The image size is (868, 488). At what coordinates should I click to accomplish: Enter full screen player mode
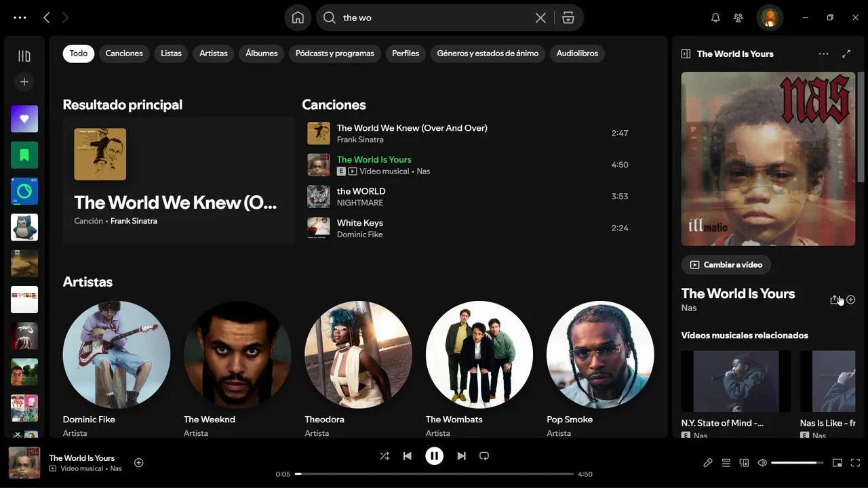855,463
